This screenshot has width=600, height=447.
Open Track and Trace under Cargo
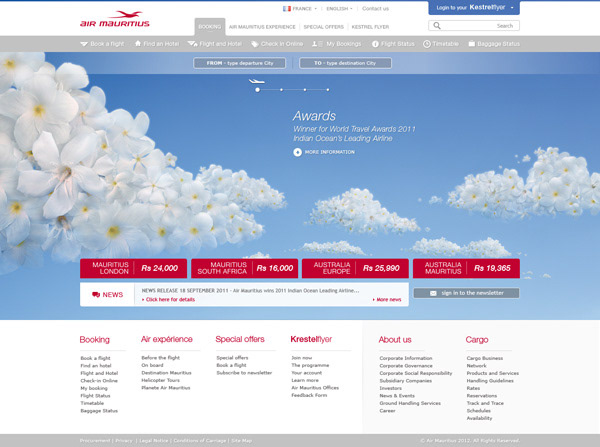pos(485,403)
